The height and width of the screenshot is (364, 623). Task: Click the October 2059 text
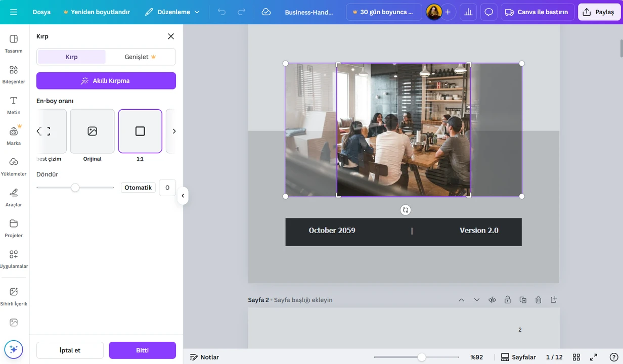coord(332,231)
